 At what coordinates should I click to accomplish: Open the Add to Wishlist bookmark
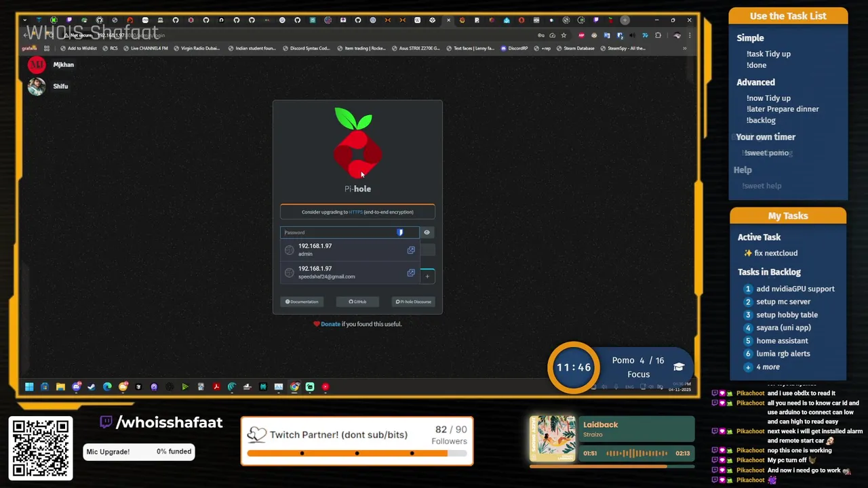79,48
